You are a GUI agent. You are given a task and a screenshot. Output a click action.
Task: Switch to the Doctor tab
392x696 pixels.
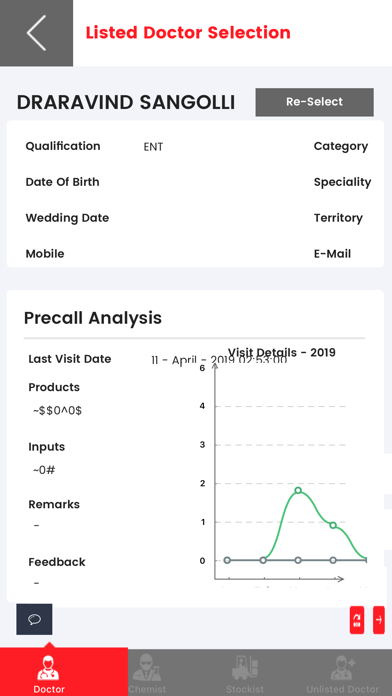click(49, 672)
